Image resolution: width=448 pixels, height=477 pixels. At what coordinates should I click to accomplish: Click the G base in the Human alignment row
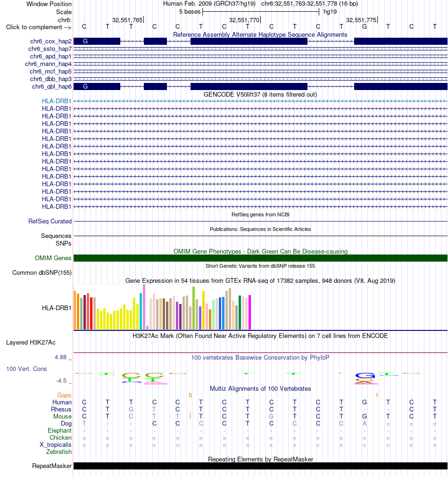365,403
